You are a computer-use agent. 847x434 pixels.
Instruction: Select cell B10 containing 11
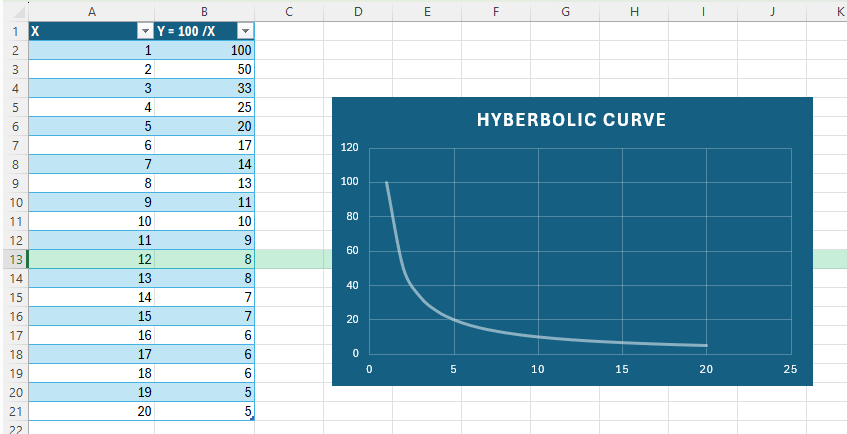(x=204, y=202)
